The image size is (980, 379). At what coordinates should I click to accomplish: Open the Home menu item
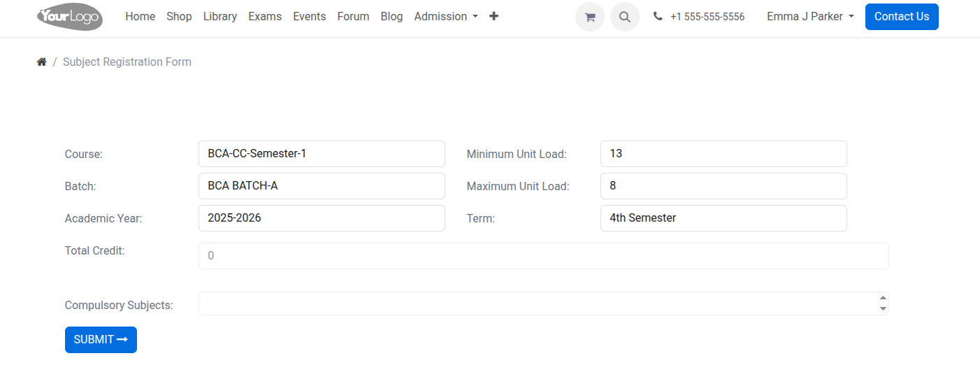[x=140, y=16]
